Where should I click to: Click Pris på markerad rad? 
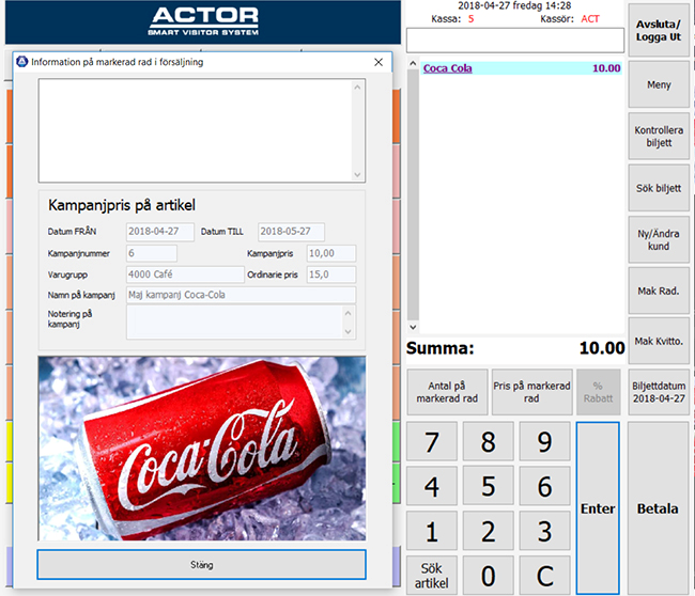point(532,392)
